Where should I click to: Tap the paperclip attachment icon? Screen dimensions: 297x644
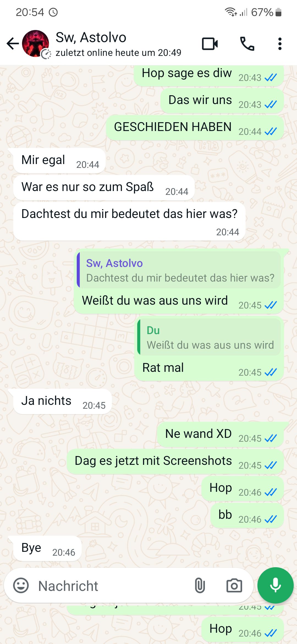coord(200,585)
